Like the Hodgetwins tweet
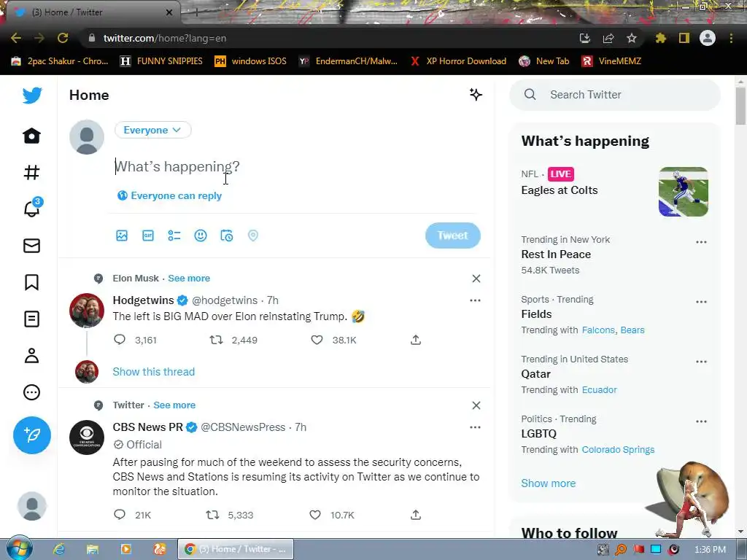 pyautogui.click(x=317, y=340)
